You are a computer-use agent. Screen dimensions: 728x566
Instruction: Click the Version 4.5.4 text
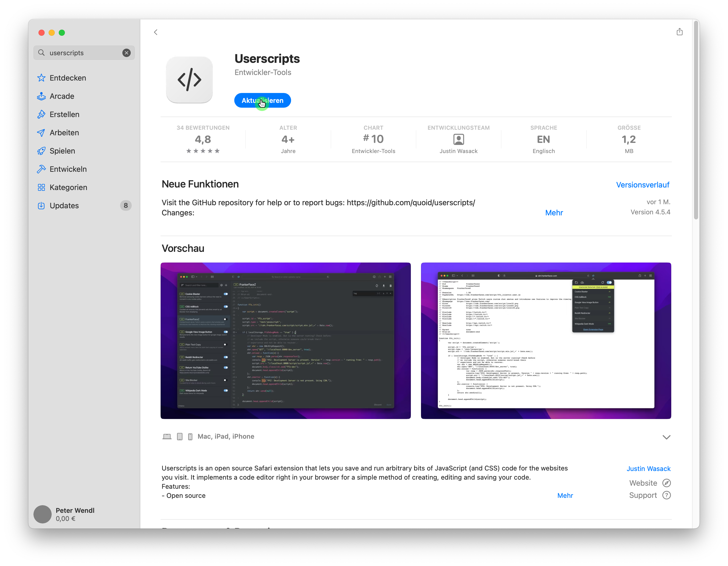(x=650, y=212)
